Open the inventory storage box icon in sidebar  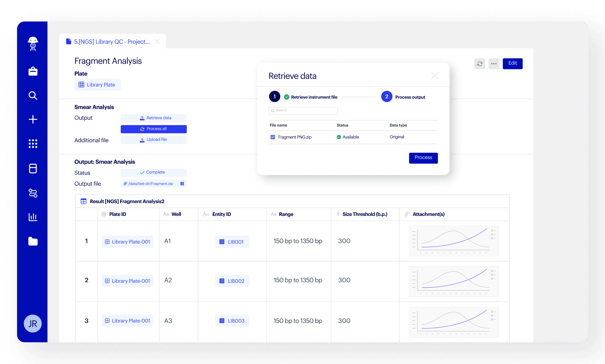tap(33, 168)
